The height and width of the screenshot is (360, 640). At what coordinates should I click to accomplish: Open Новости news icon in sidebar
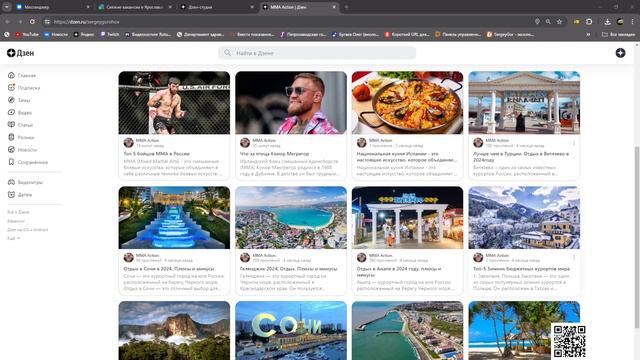point(11,149)
